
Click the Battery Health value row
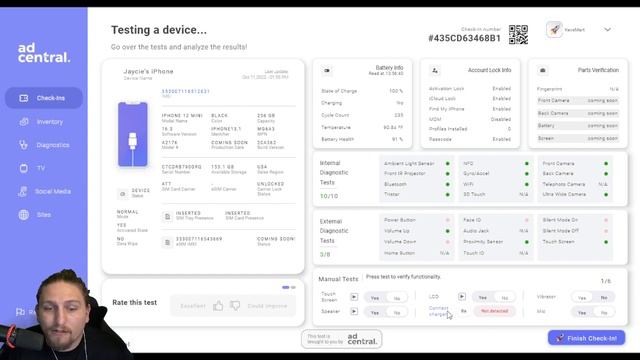(x=362, y=139)
